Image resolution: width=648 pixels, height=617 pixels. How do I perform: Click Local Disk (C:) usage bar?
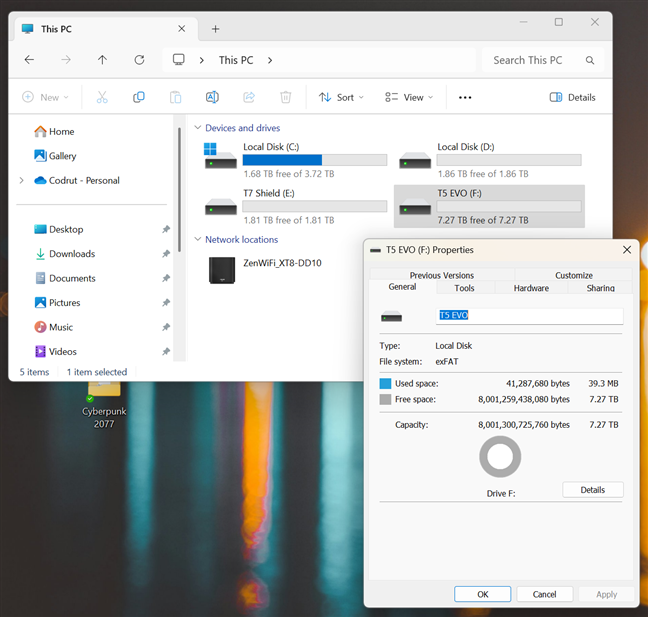pos(315,160)
